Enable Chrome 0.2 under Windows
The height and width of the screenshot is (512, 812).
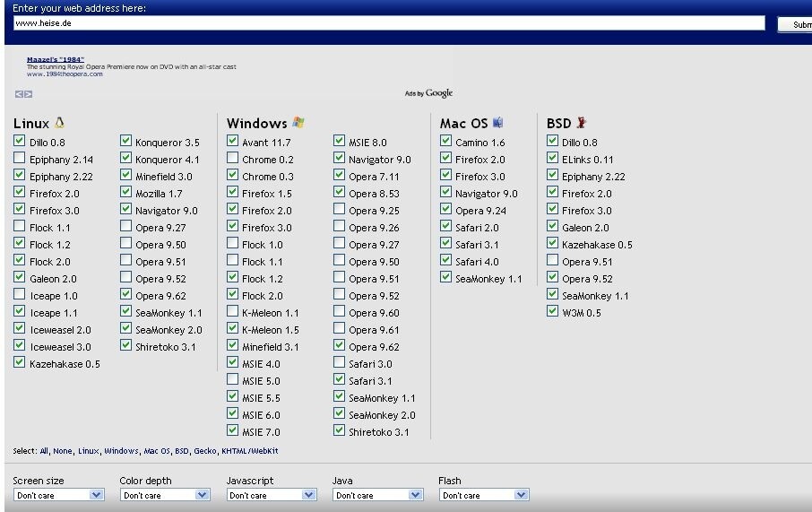232,158
